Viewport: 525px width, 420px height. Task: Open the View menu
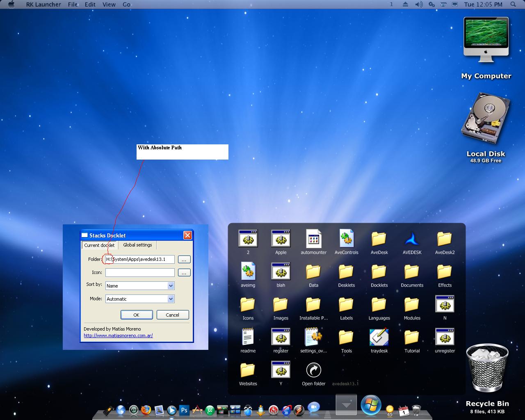tap(109, 5)
